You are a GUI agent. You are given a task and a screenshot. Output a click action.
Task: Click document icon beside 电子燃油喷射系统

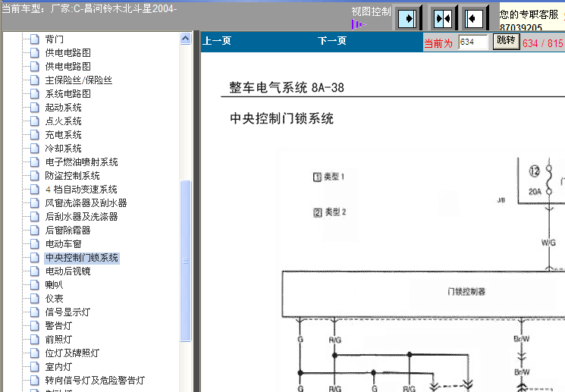(x=35, y=162)
